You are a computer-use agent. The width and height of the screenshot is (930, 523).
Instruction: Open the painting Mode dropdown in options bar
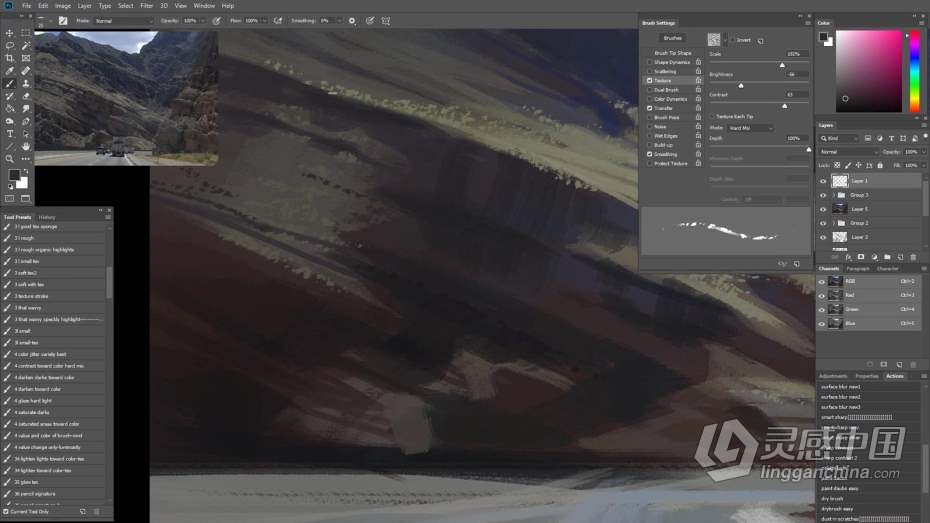point(124,21)
